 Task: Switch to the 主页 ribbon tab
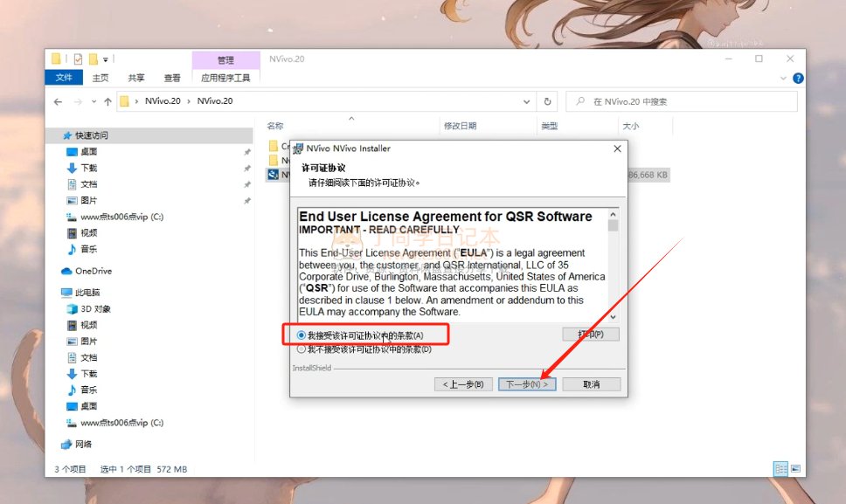(101, 78)
